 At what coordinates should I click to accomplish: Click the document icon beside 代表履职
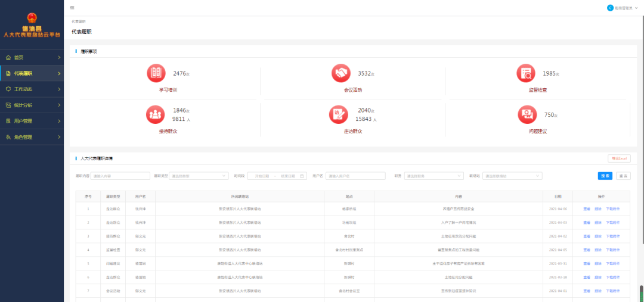click(8, 73)
